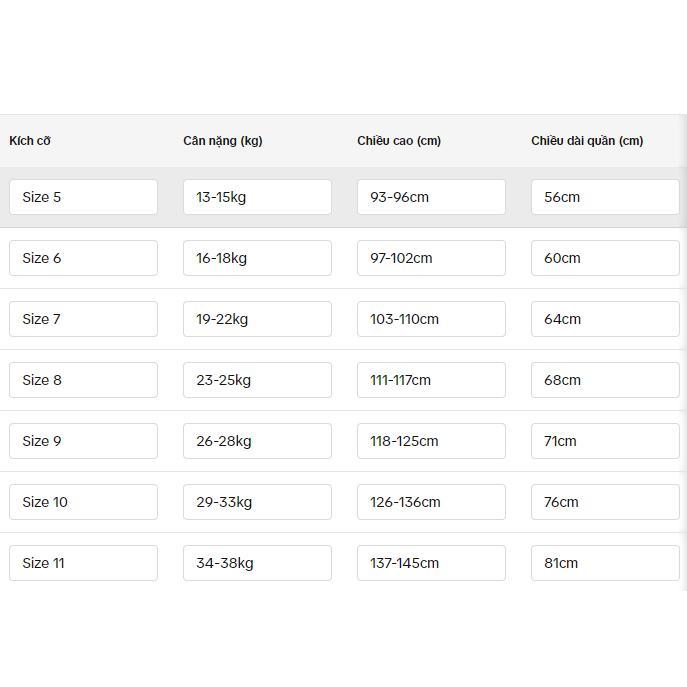Select the 13-15kg weight field
687x687 pixels.
257,197
